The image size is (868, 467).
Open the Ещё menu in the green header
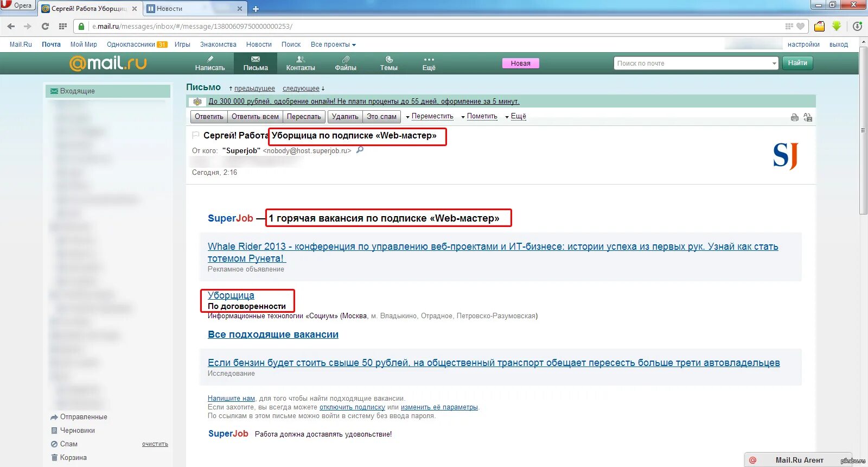429,64
